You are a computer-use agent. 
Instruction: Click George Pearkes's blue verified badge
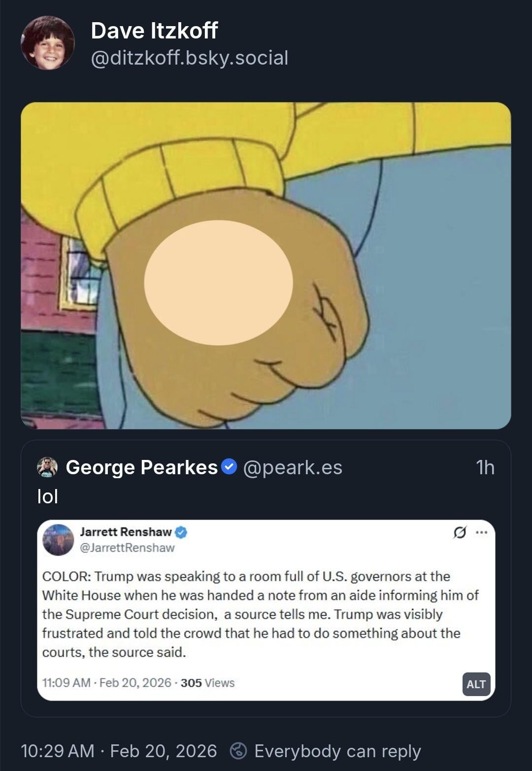[x=229, y=466]
